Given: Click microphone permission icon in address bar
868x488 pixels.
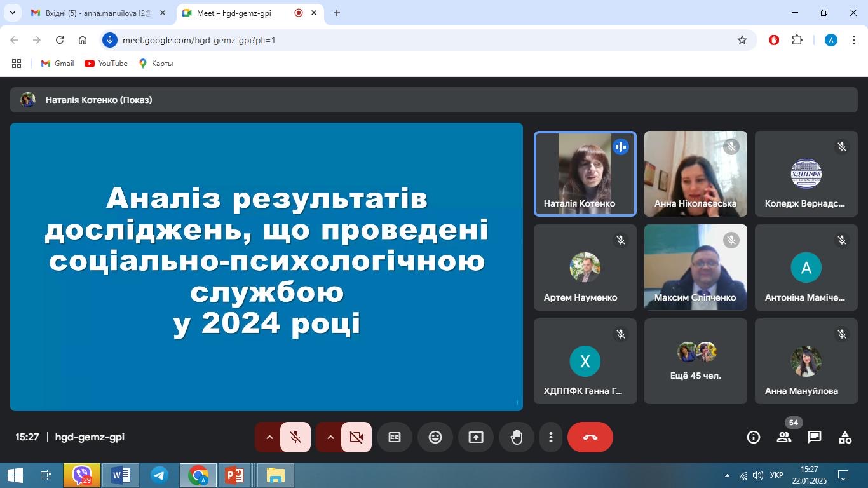Looking at the screenshot, I should 110,40.
